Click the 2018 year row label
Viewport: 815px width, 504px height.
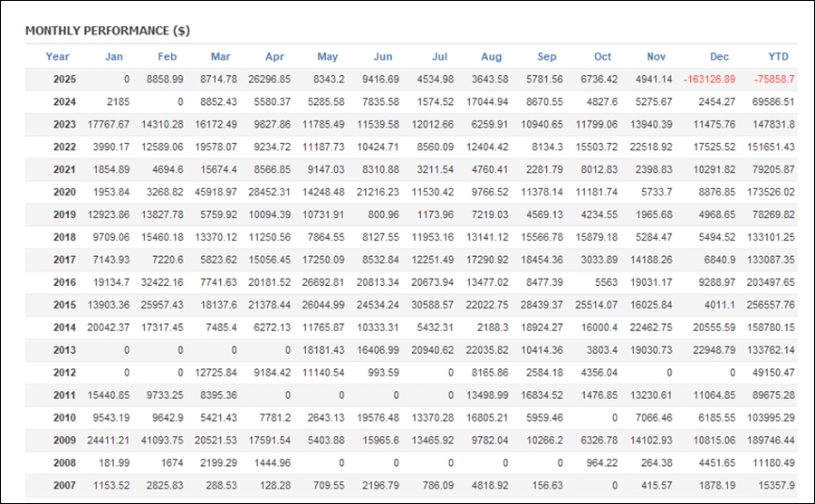pos(64,237)
